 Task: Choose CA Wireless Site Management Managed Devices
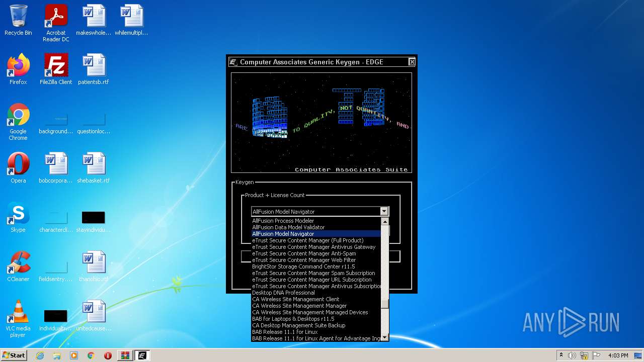[316, 312]
